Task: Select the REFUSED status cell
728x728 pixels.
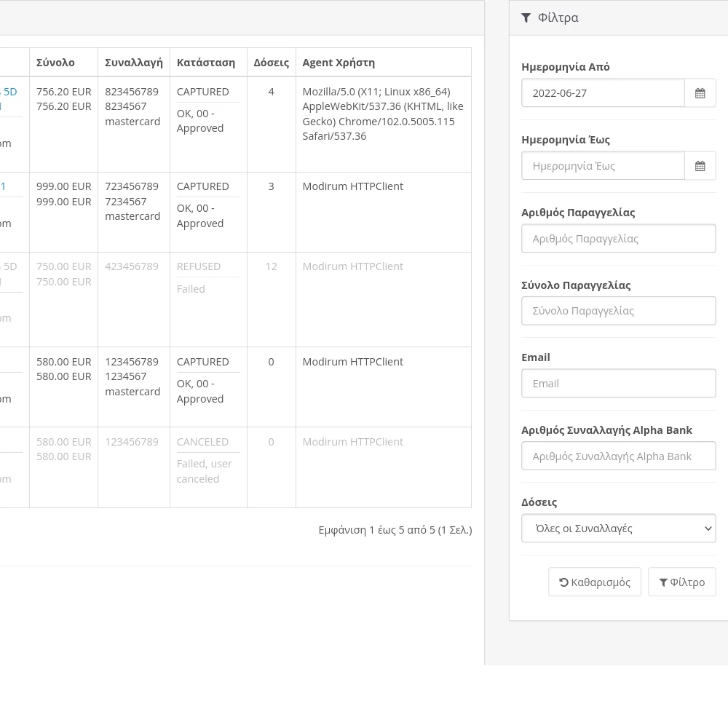Action: (199, 266)
